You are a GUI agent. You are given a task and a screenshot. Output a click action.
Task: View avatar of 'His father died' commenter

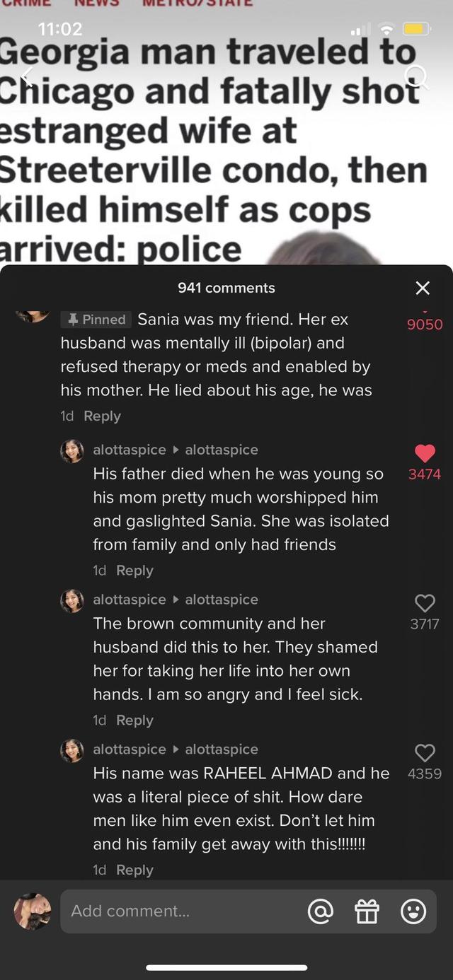72,451
